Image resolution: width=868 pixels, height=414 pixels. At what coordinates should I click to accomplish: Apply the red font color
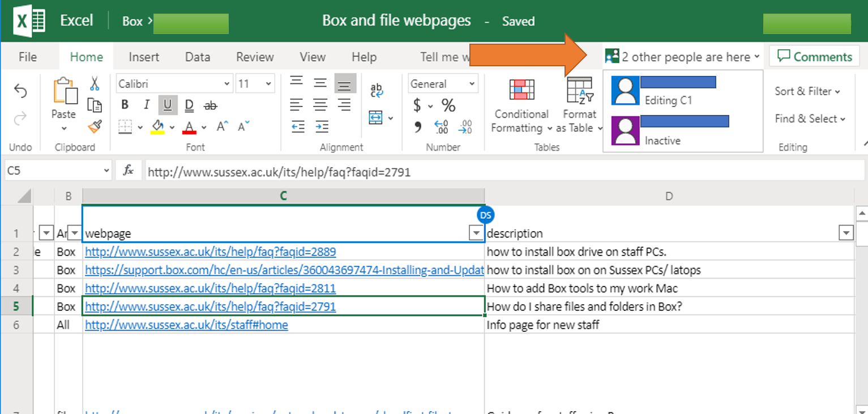[189, 127]
